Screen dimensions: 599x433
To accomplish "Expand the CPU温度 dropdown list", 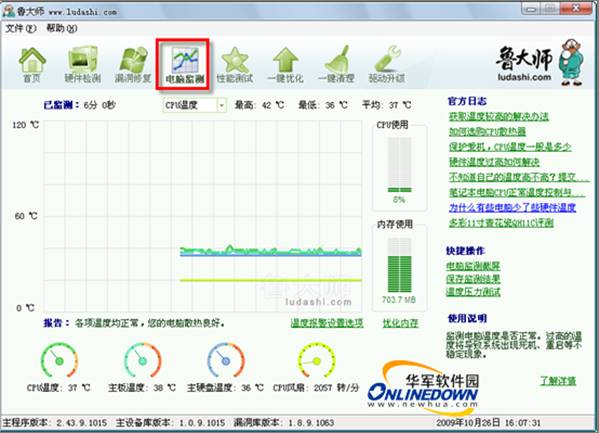I will (x=222, y=105).
